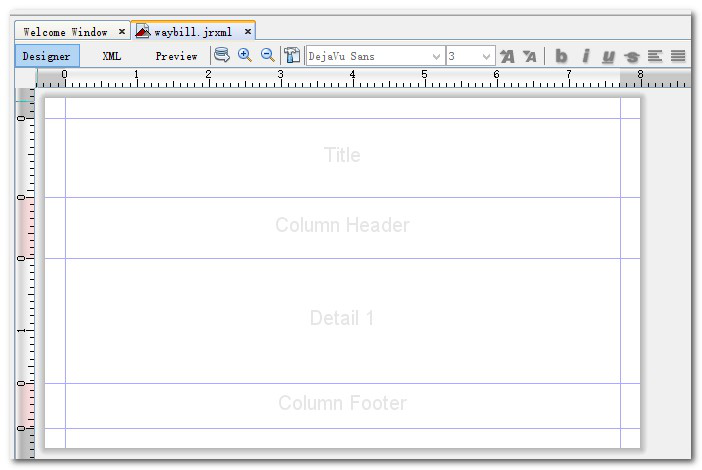Toggle underline formatting

pyautogui.click(x=608, y=57)
